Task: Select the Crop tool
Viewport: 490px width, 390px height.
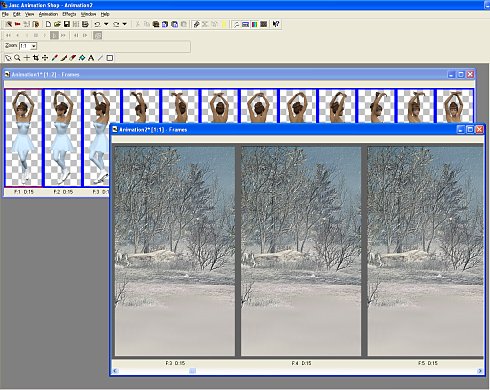Action: click(36, 58)
